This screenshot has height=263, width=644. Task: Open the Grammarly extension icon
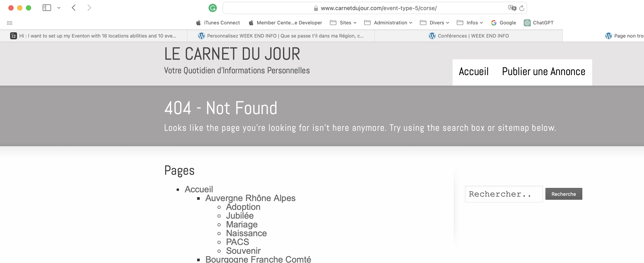click(212, 8)
